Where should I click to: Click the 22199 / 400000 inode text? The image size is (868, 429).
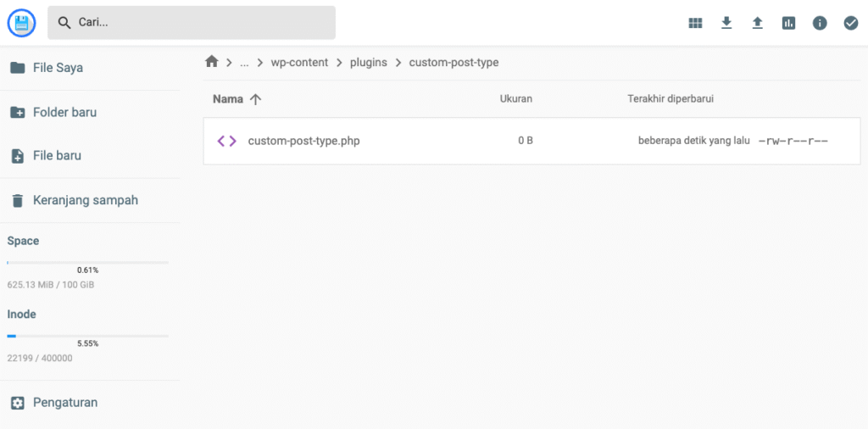40,358
